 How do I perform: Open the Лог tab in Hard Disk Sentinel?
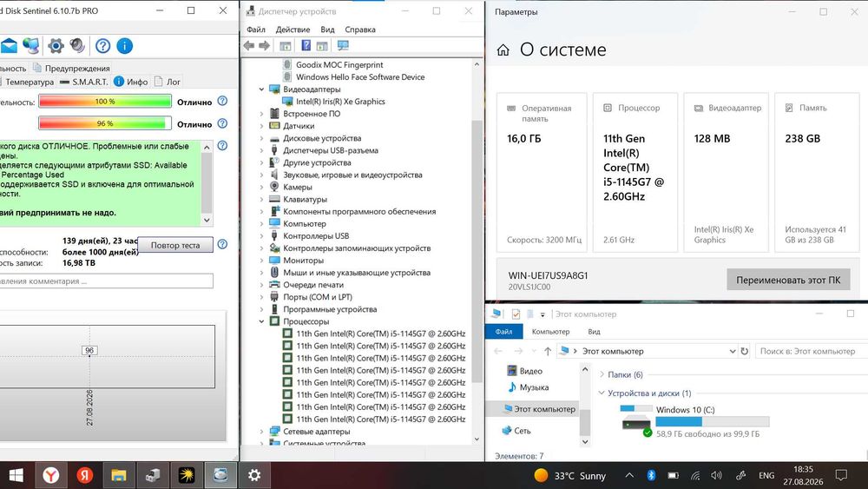(x=168, y=82)
